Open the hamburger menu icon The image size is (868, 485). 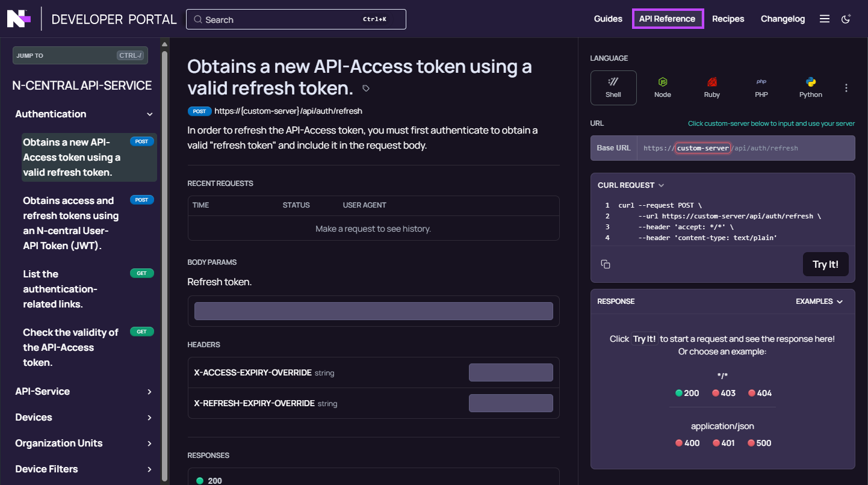click(x=825, y=19)
